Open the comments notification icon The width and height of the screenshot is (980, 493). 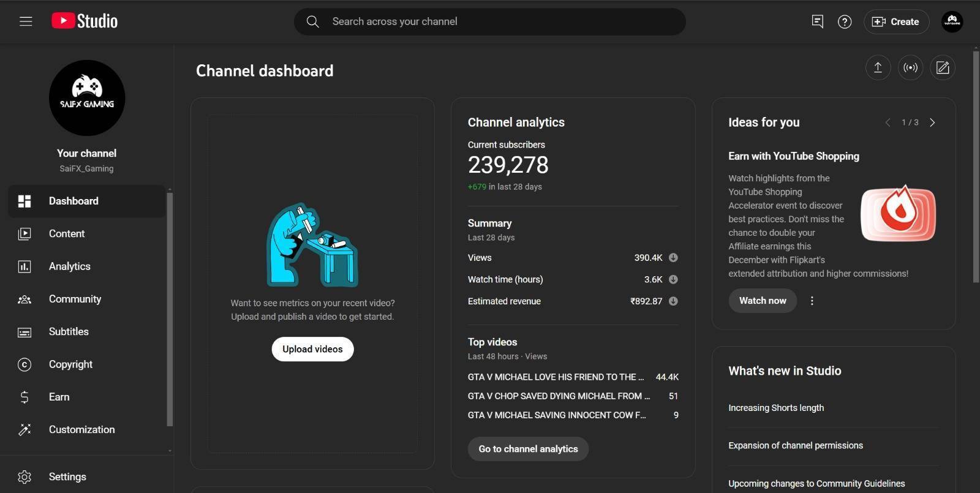click(x=817, y=21)
